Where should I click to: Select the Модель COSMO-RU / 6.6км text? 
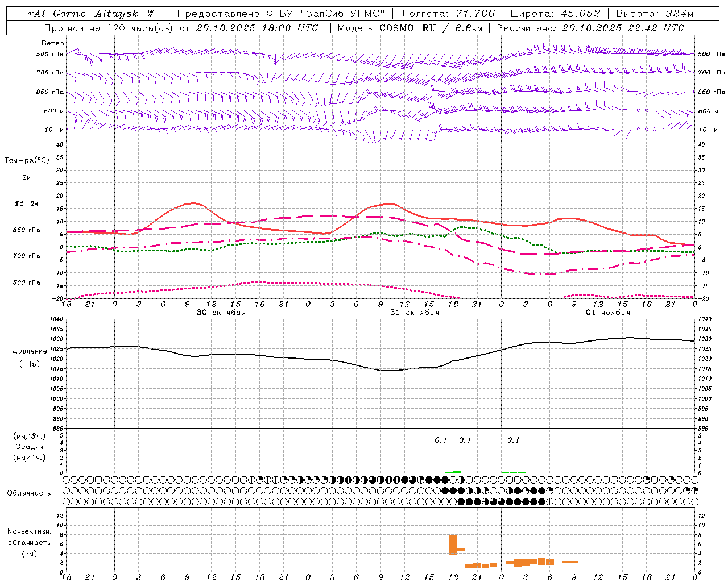point(409,28)
